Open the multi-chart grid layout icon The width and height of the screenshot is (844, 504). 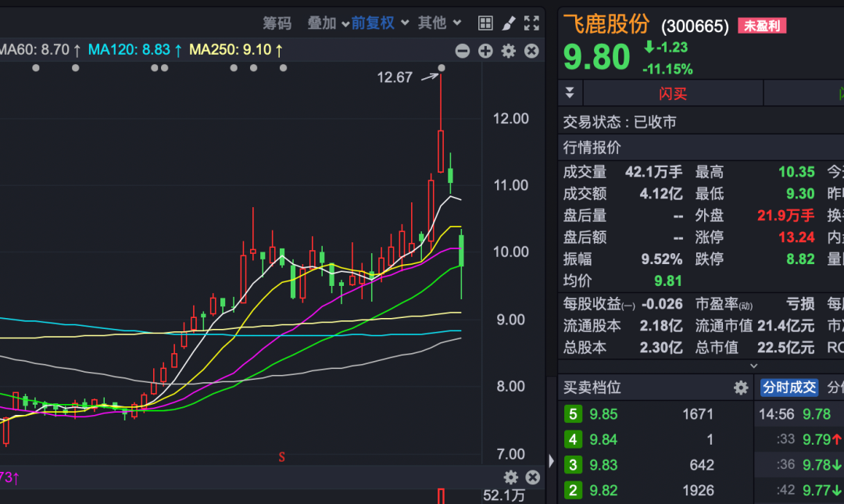coord(485,23)
